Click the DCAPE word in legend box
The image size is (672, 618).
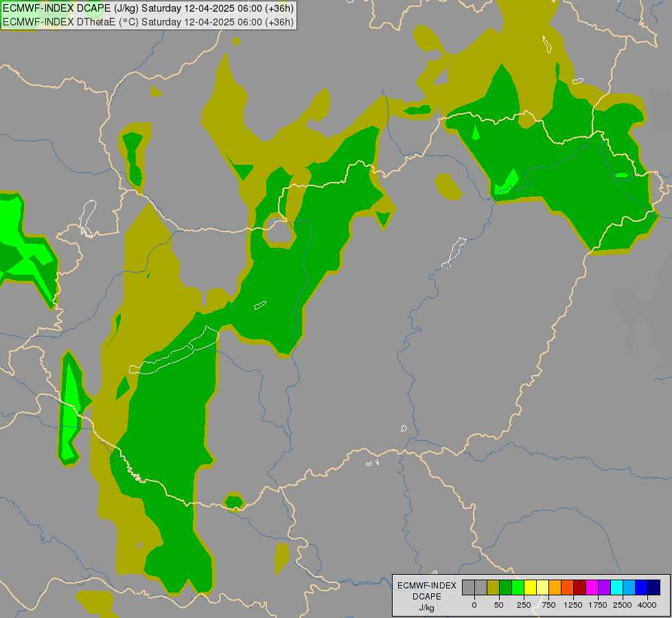(427, 597)
